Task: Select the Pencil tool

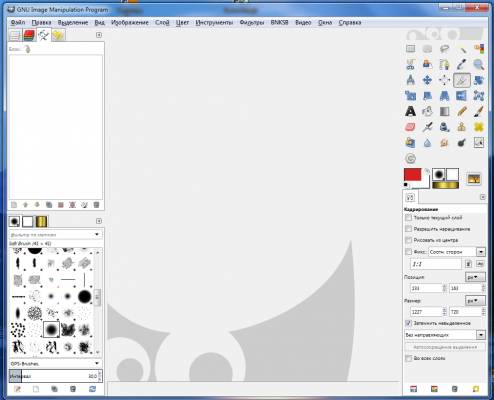Action: 462,111
